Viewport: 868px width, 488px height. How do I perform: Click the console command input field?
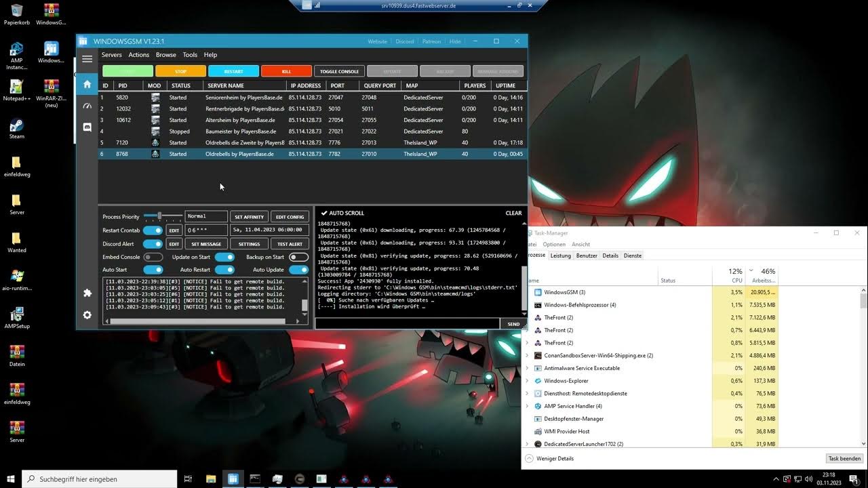click(408, 324)
